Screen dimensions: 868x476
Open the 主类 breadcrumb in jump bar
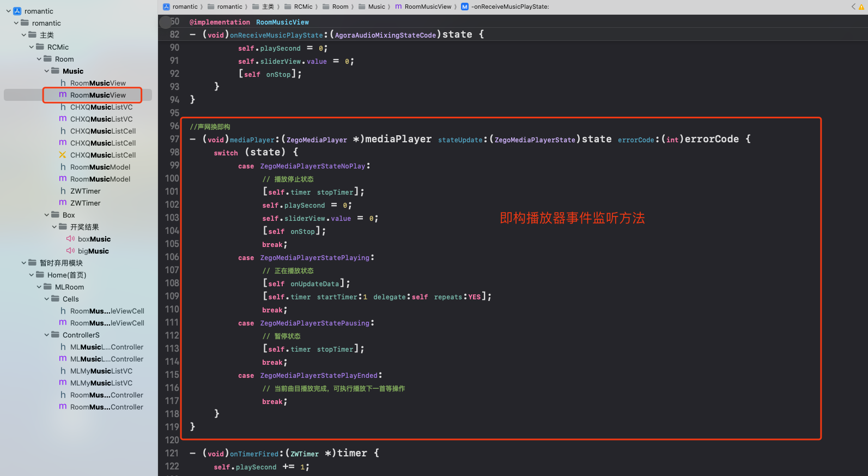coord(263,7)
